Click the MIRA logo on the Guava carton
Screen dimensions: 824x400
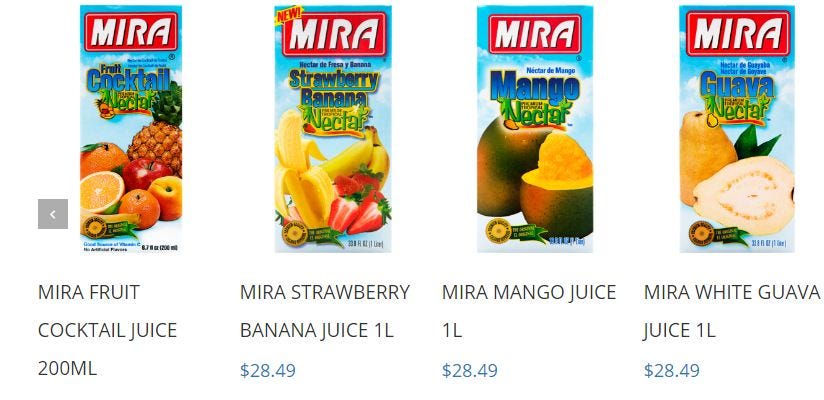point(737,33)
